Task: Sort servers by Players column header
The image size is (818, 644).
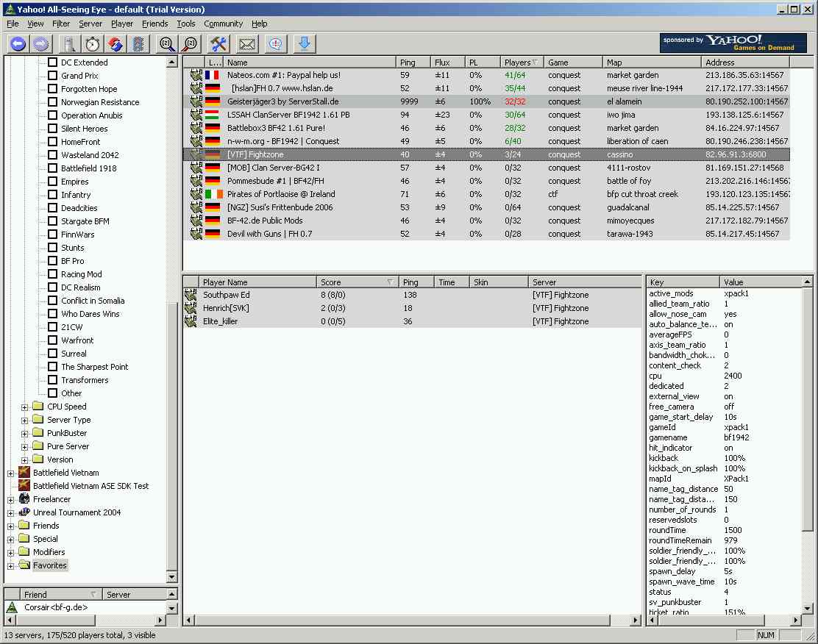Action: 522,62
